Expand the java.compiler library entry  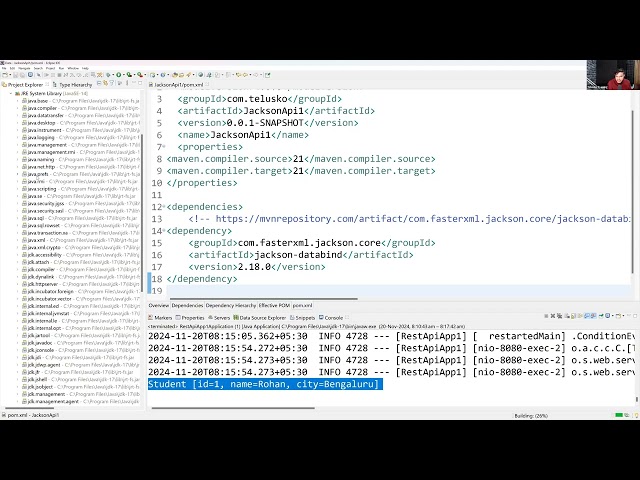coord(18,108)
